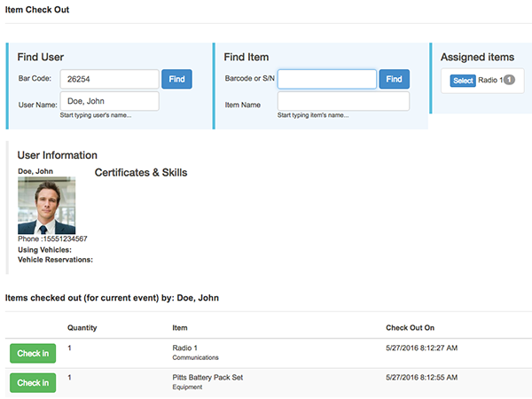Click the quantity 1 in the Radio 1 row
Image resolution: width=532 pixels, height=399 pixels.
69,348
